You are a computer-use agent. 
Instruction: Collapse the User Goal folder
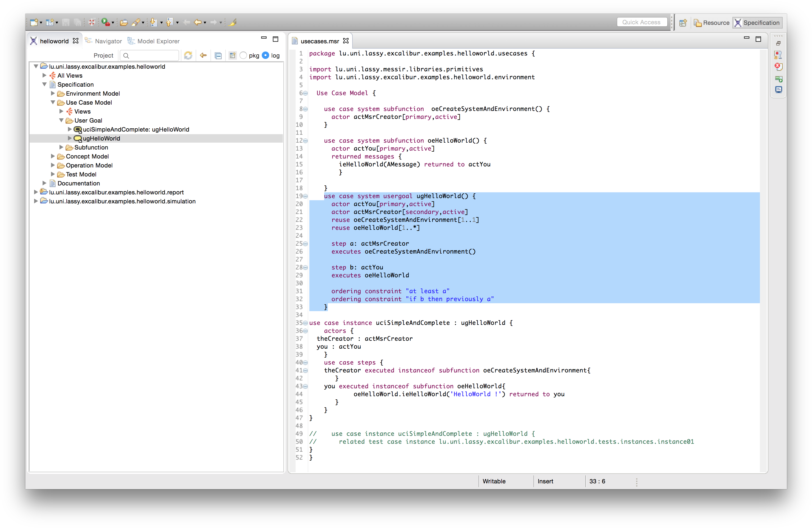click(x=61, y=120)
